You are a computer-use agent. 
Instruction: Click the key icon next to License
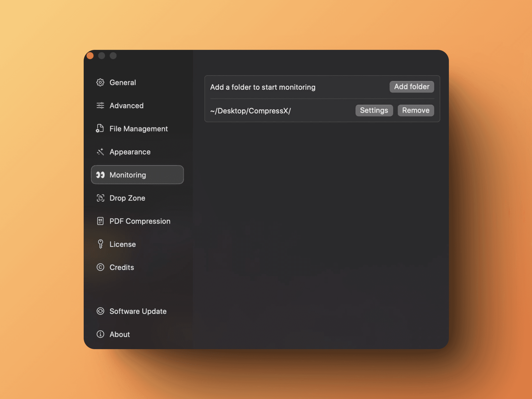point(100,244)
